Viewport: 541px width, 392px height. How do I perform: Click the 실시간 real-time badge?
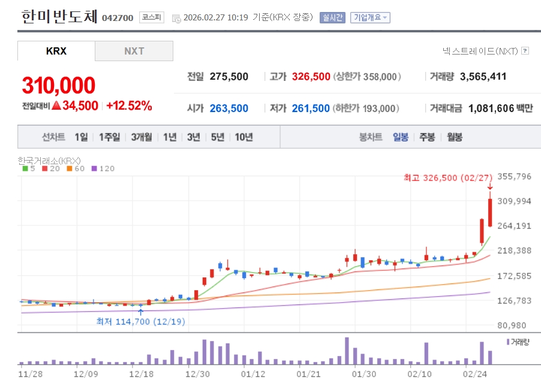click(332, 17)
